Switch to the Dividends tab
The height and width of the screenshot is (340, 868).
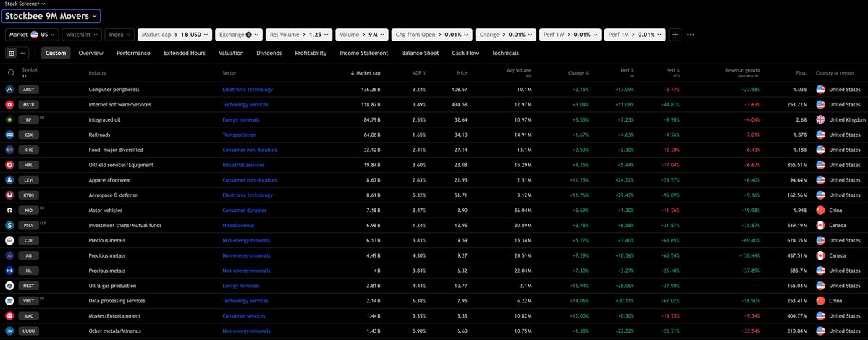pos(269,53)
